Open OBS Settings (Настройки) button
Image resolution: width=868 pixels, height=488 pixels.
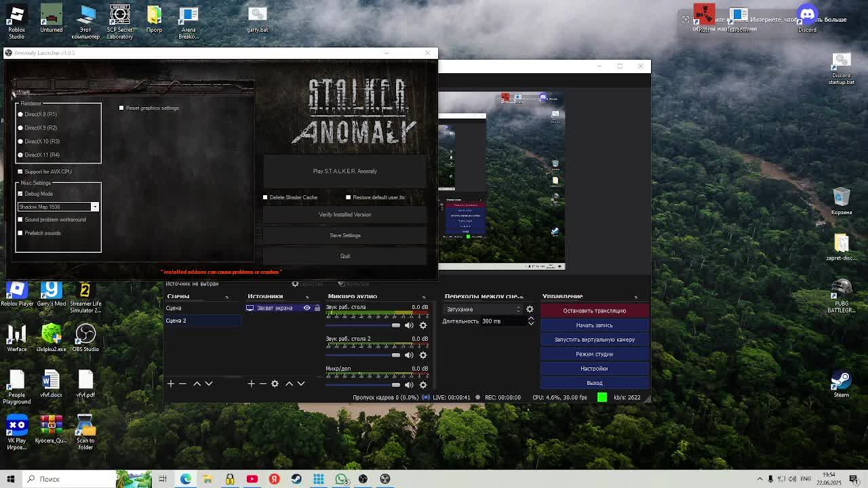tap(594, 369)
